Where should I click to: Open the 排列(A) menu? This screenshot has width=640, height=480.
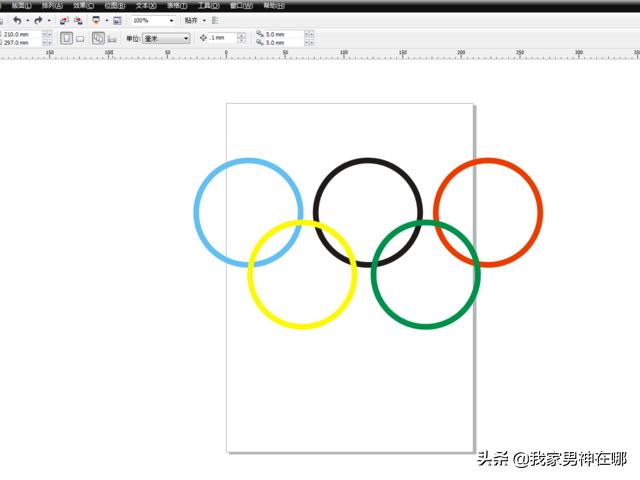[52, 6]
